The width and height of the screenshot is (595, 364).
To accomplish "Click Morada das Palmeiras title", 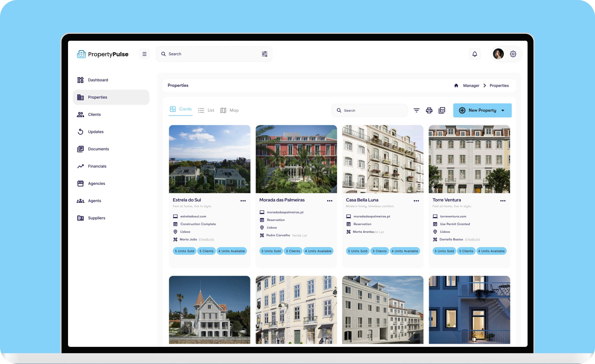I will 282,200.
